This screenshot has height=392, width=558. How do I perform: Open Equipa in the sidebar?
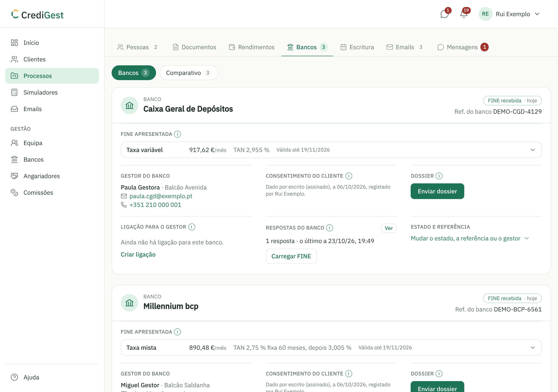click(52, 143)
